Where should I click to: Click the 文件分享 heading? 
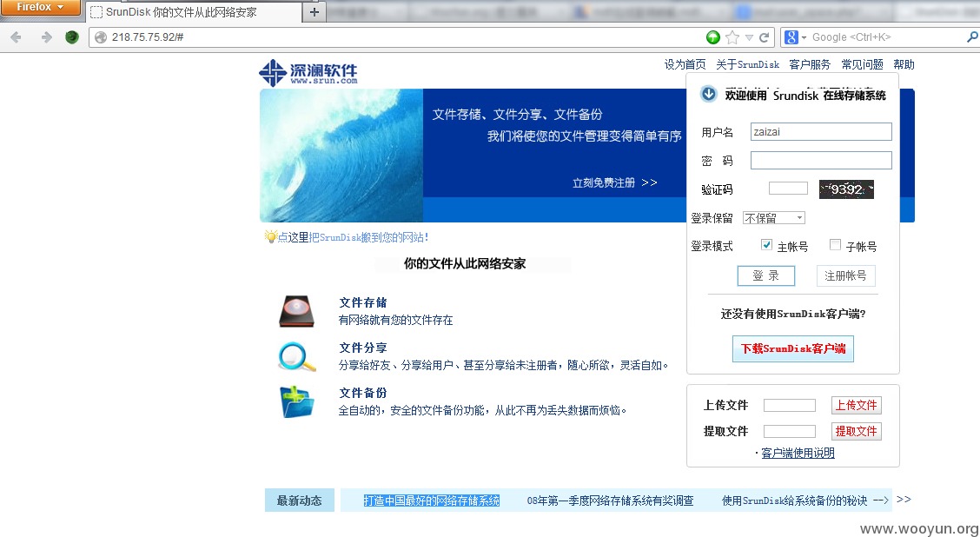pyautogui.click(x=363, y=348)
